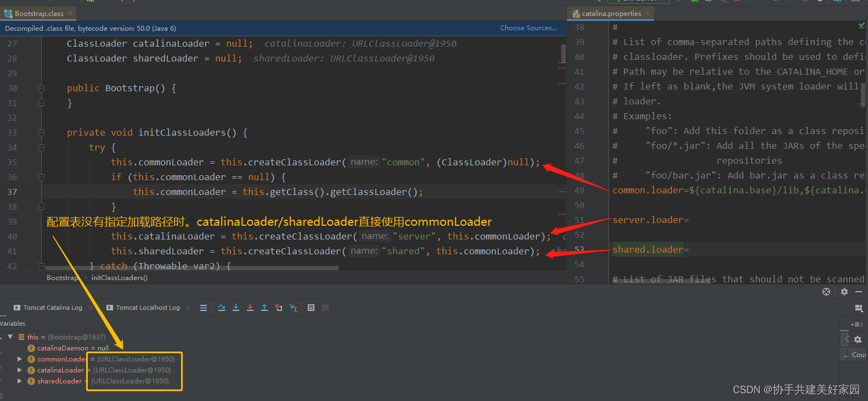Click the horizontal scrollbar of Bootstrap editor
This screenshot has height=401, width=868.
click(192, 268)
